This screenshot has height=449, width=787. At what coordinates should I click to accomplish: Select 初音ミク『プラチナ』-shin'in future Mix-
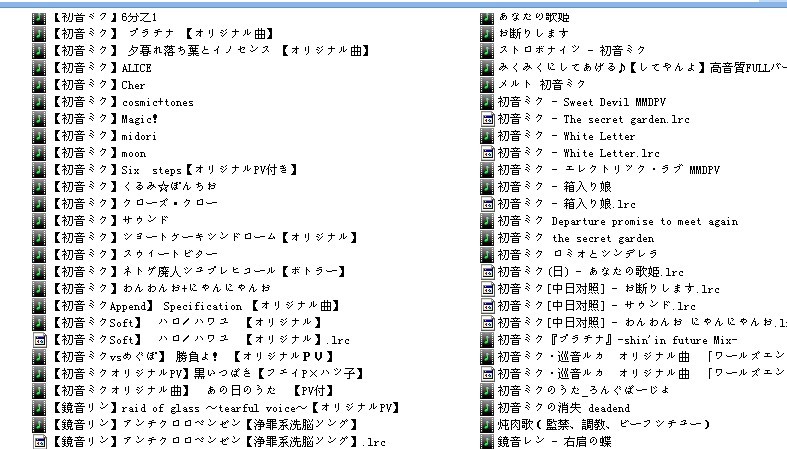pyautogui.click(x=617, y=340)
